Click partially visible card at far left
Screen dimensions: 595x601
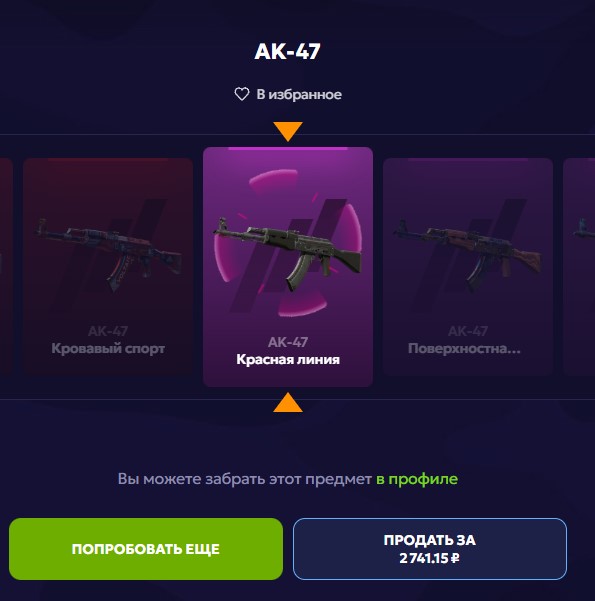[6, 267]
